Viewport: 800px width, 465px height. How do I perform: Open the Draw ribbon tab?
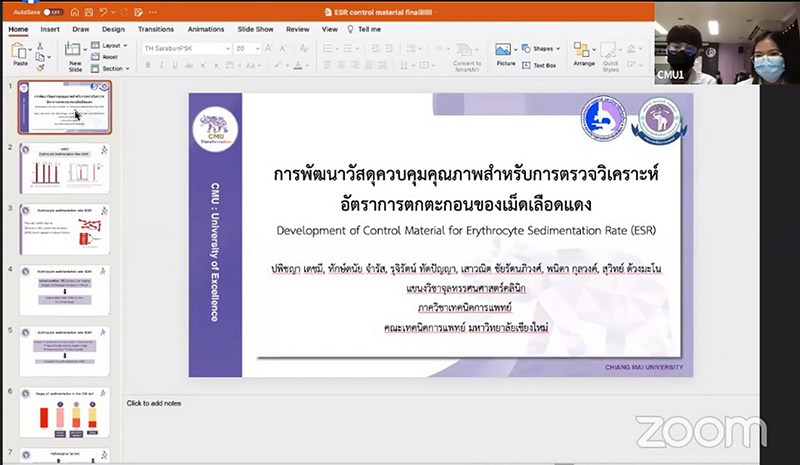pyautogui.click(x=81, y=29)
